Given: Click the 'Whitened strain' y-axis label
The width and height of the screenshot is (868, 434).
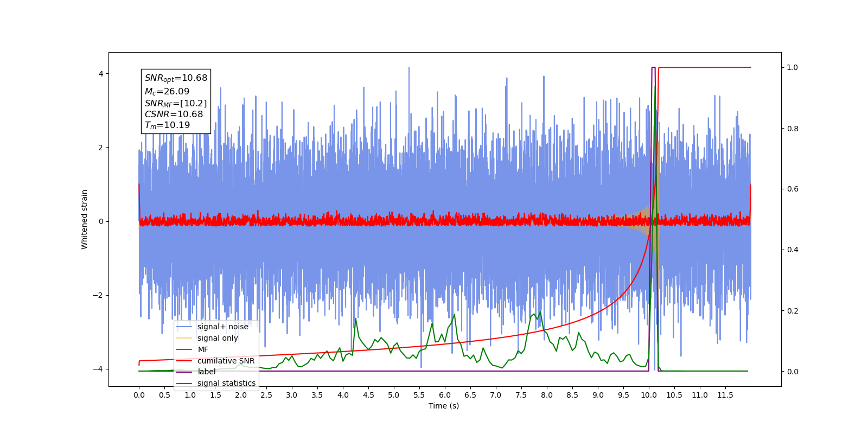Looking at the screenshot, I should tap(85, 219).
